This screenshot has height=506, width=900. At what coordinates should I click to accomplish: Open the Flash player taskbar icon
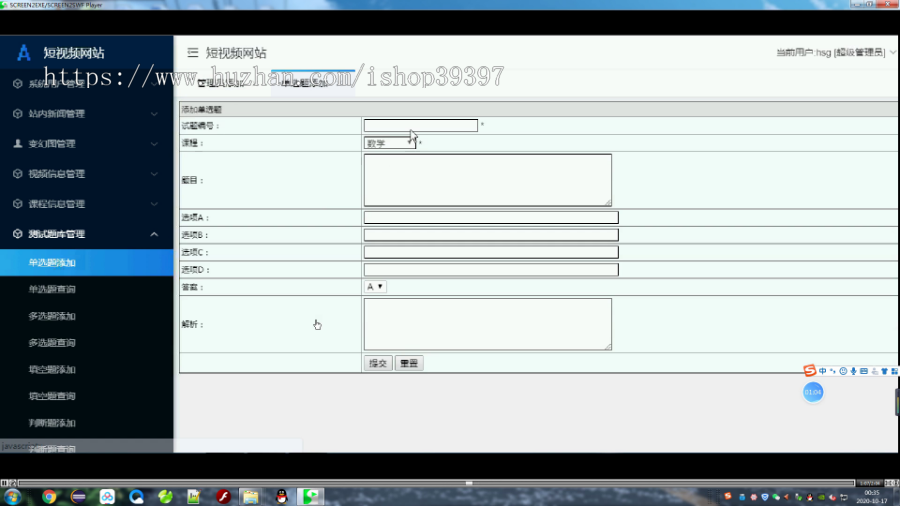pos(223,497)
